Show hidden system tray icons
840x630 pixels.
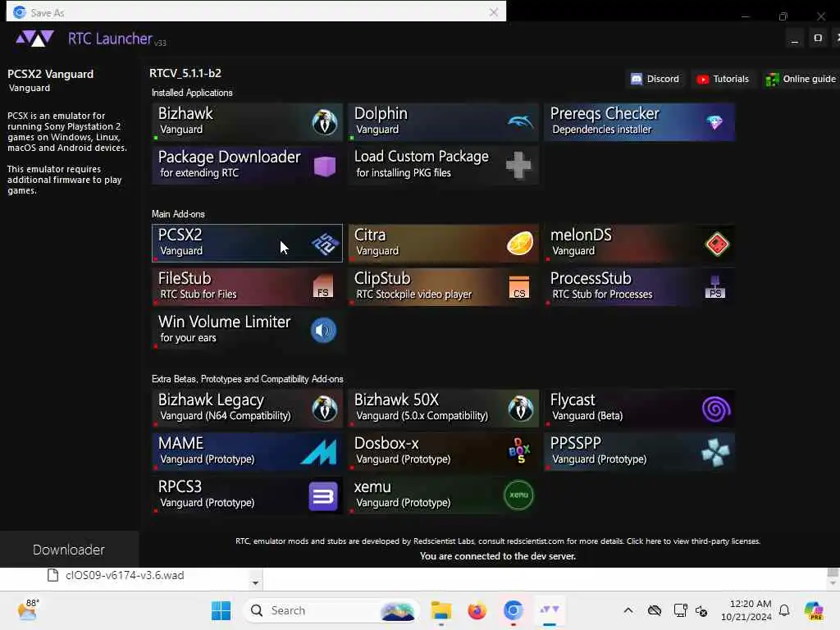pos(628,610)
